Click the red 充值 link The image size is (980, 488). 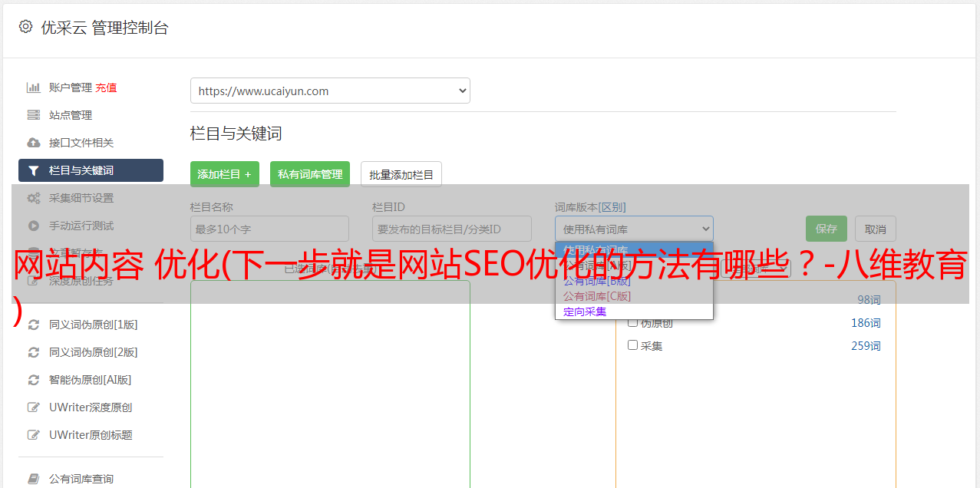coord(106,87)
